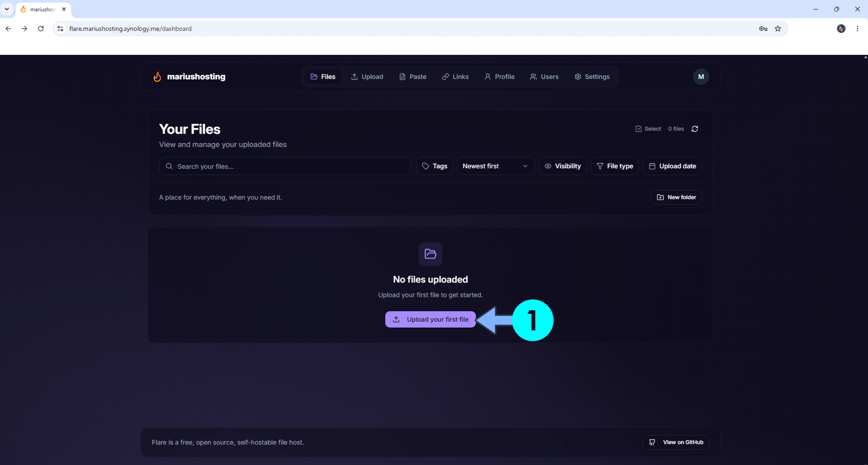Toggle Select mode for files
The image size is (868, 465).
click(648, 129)
